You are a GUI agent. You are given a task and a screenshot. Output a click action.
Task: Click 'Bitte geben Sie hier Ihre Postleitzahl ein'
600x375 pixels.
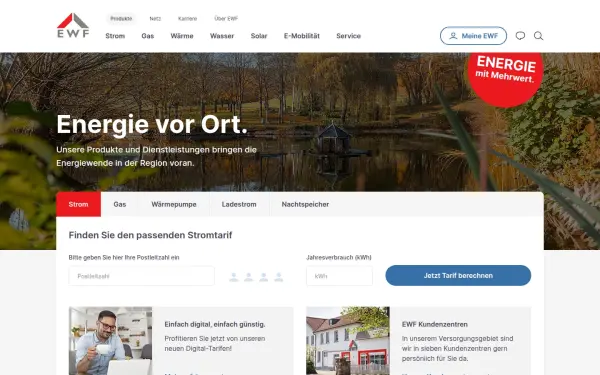[124, 258]
